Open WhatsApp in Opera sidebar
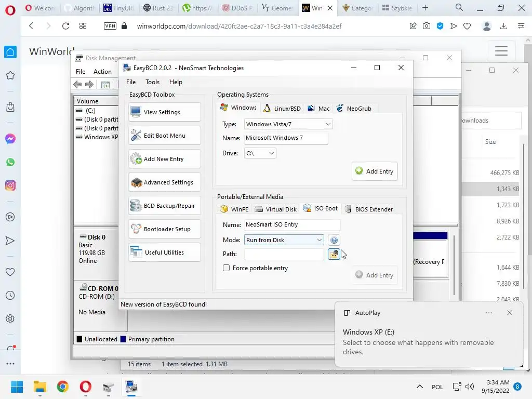 point(10,162)
